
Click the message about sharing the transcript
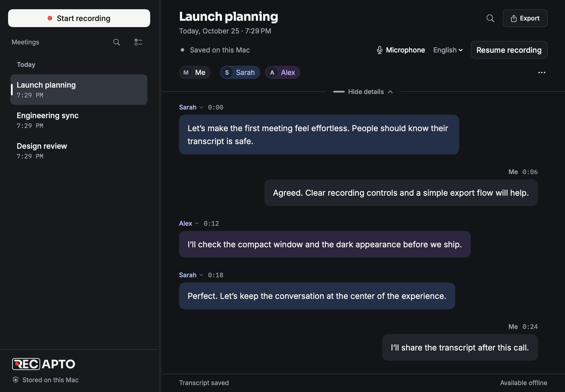click(460, 347)
